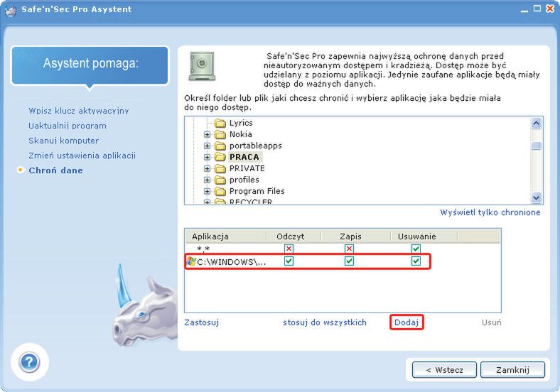This screenshot has height=392, width=560.
Task: Select the PRACA folder name
Action: (x=244, y=157)
